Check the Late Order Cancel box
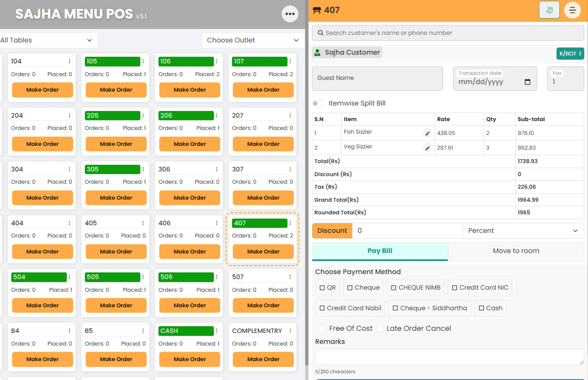 (x=379, y=329)
